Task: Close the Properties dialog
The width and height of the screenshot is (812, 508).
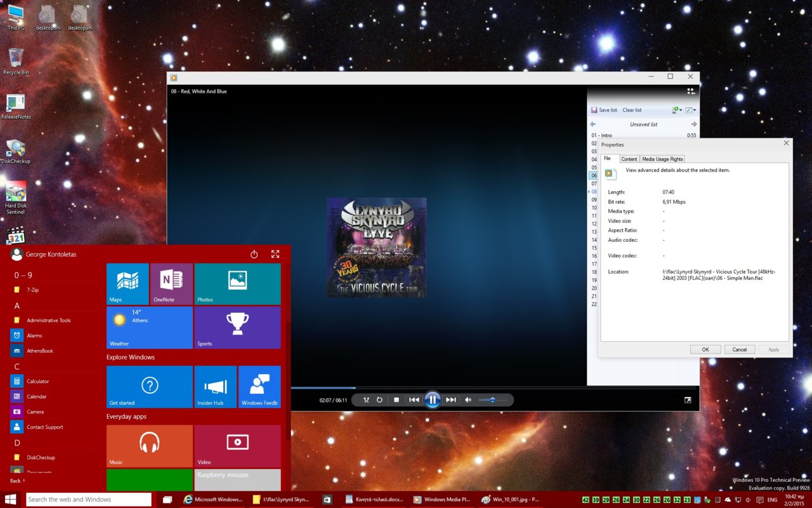Action: (786, 143)
